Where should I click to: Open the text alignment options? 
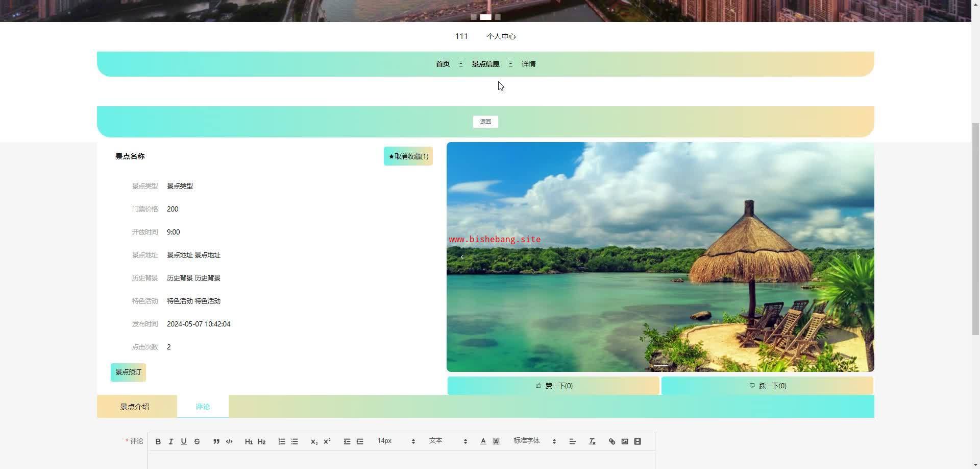click(x=572, y=441)
